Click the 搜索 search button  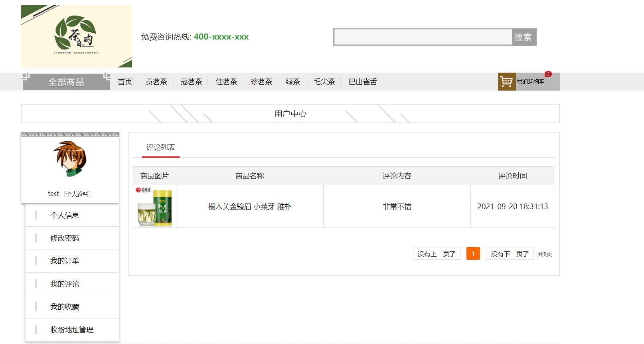524,37
